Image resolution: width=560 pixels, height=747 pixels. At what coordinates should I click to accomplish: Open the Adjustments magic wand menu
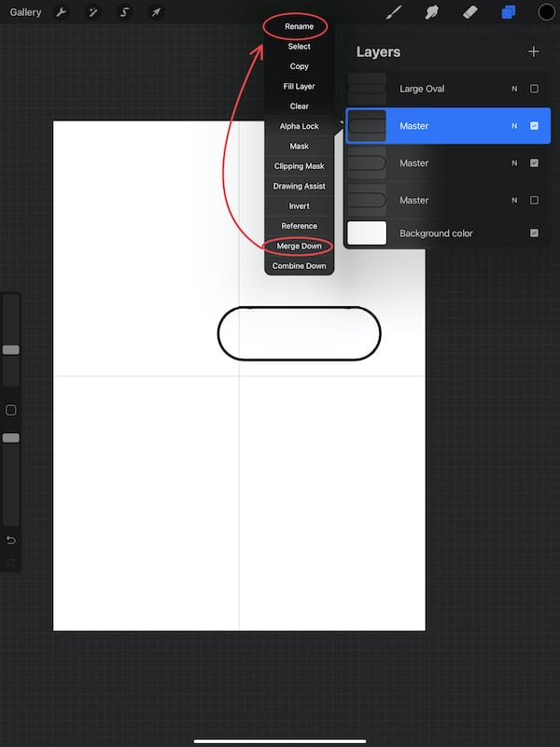pyautogui.click(x=92, y=12)
